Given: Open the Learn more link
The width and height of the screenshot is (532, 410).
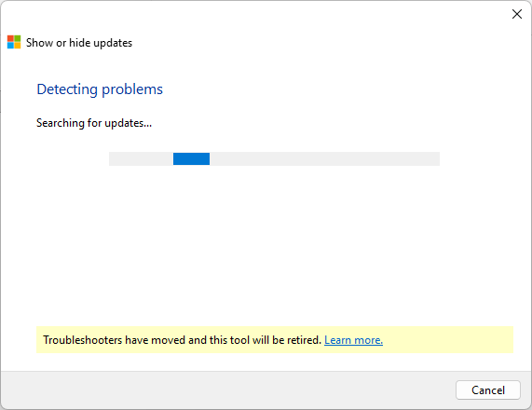Looking at the screenshot, I should 353,340.
